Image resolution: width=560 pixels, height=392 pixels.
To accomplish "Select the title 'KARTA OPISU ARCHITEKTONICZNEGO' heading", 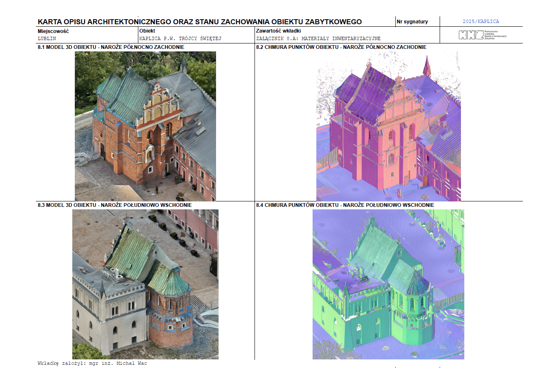I will click(200, 22).
